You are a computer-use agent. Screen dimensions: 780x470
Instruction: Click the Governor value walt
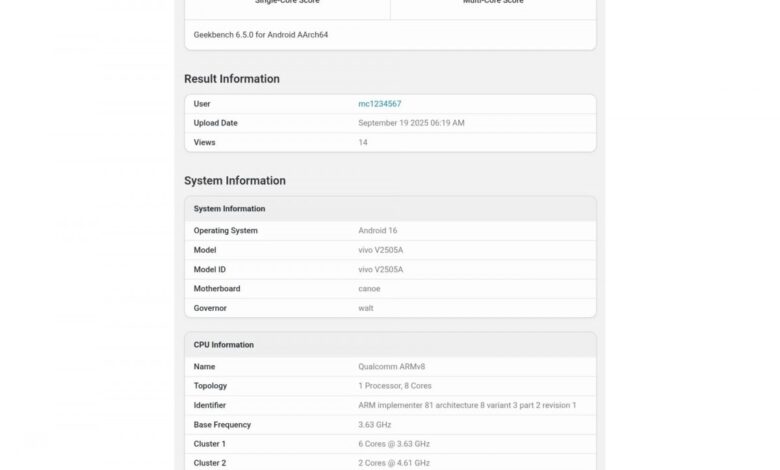coord(366,308)
